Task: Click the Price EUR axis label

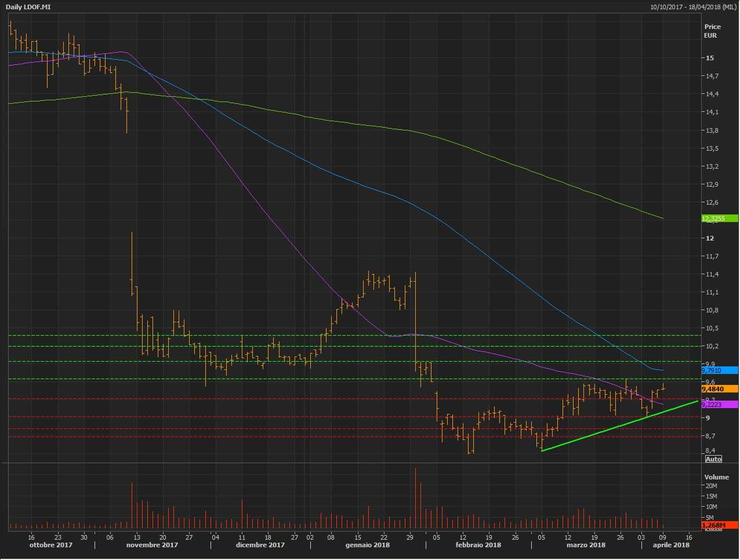Action: click(x=712, y=31)
